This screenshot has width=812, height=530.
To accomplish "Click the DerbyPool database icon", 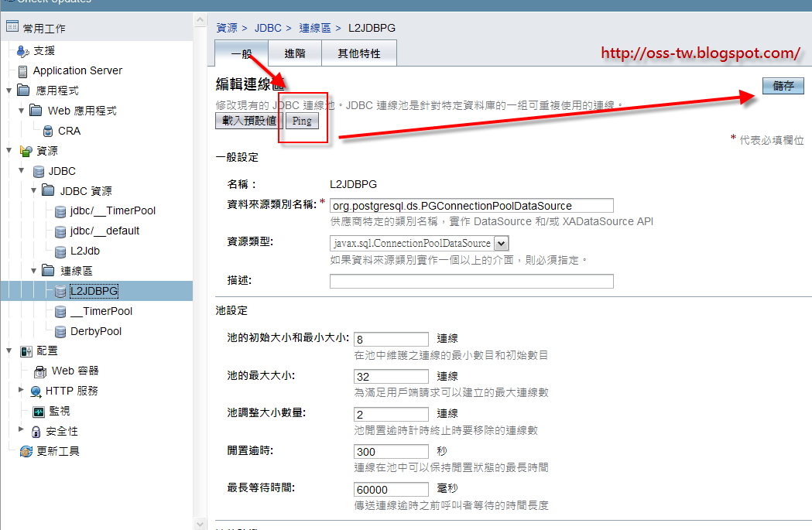I will tap(60, 332).
